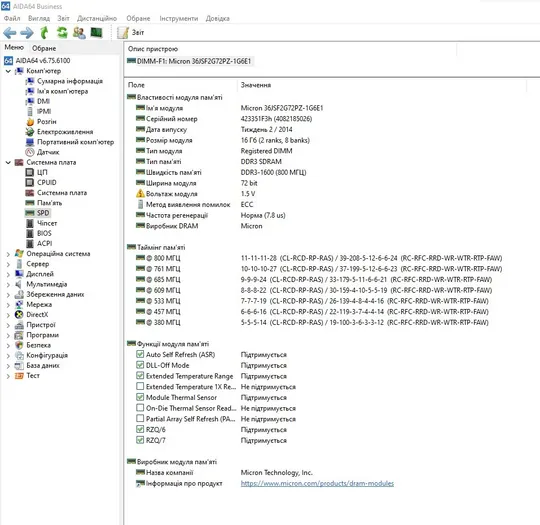Expand the Сервер tree node

point(8,264)
